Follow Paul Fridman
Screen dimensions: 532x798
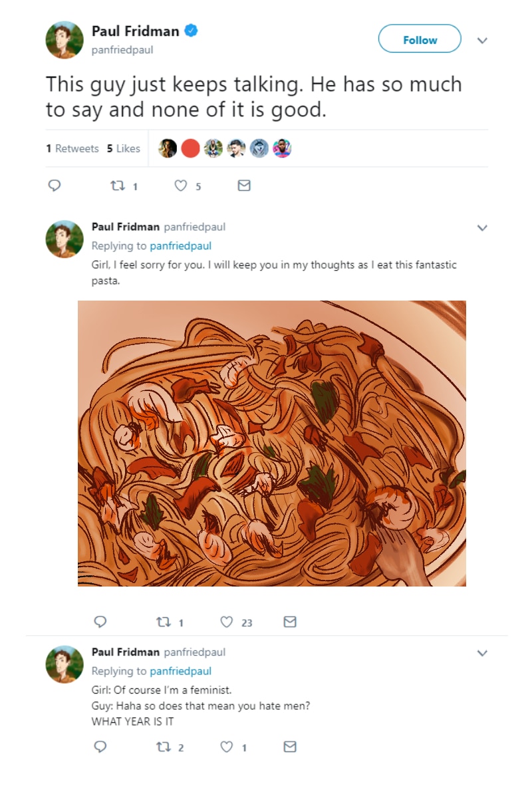point(420,39)
